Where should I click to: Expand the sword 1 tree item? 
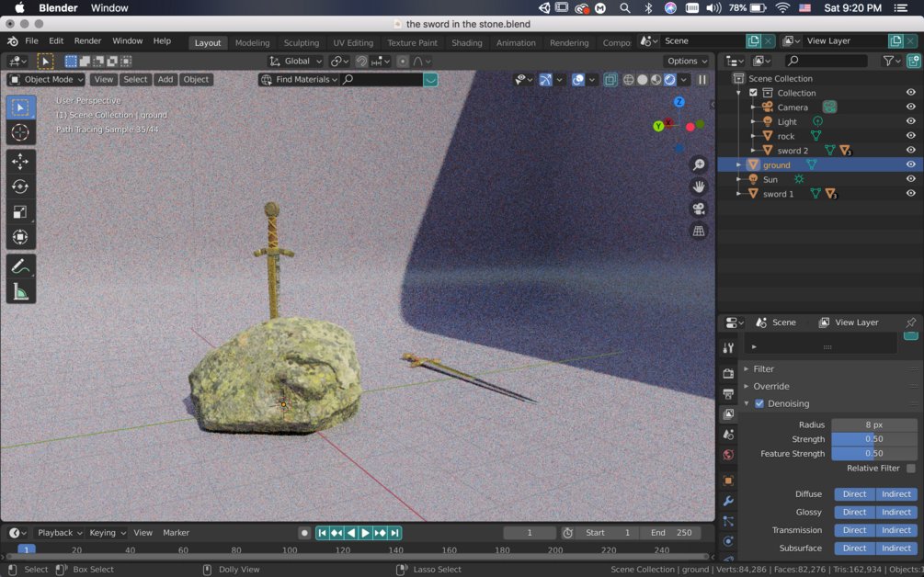pyautogui.click(x=738, y=194)
